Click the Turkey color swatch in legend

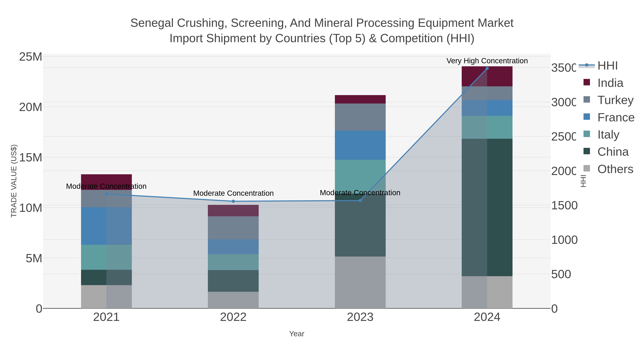coord(587,99)
